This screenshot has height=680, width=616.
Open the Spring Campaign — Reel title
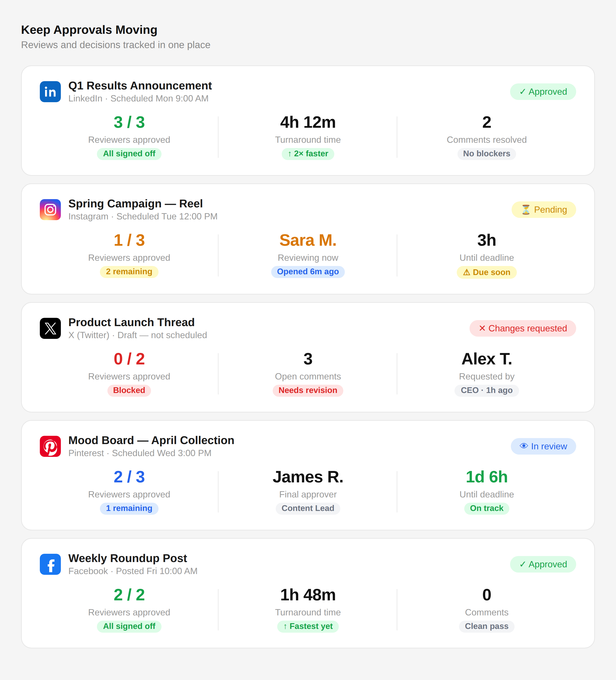pos(135,204)
